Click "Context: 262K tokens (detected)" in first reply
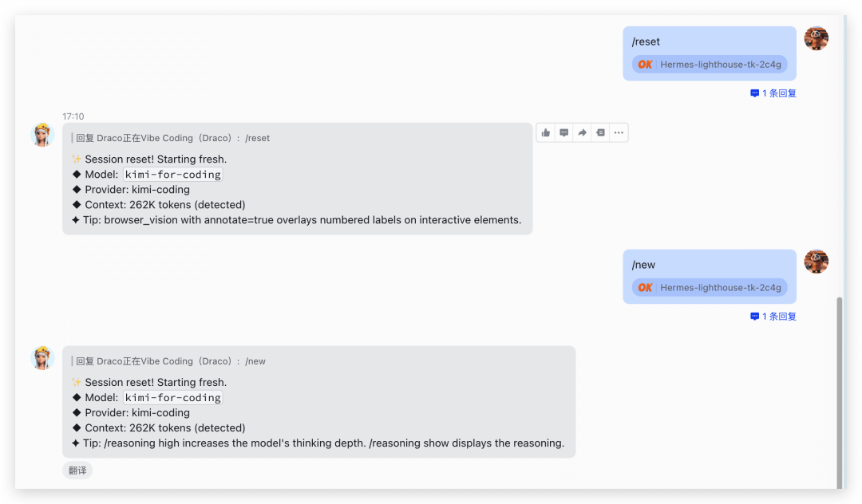862x504 pixels. pos(165,205)
